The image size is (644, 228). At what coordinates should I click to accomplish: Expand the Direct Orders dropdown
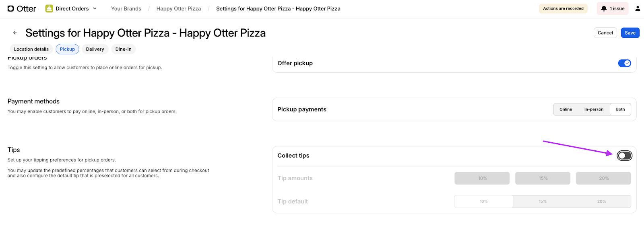(95, 8)
